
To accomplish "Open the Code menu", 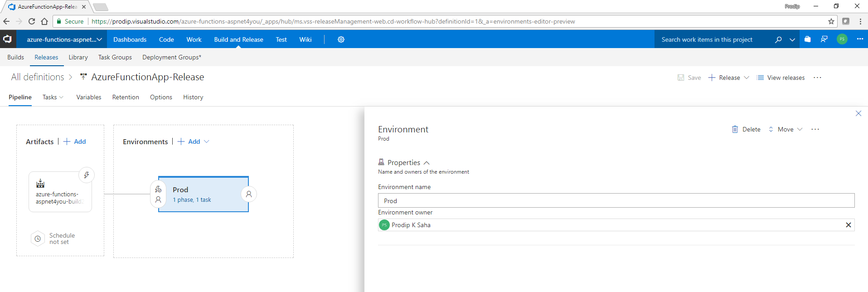I will pyautogui.click(x=166, y=39).
